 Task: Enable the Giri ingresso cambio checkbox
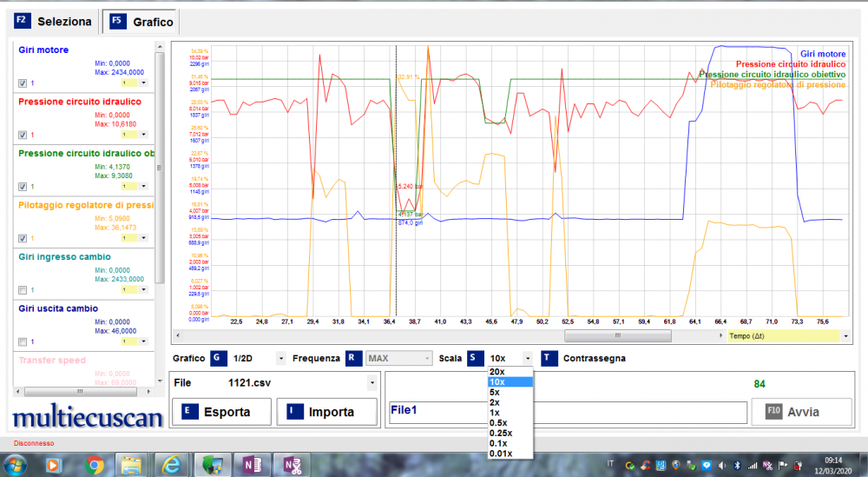coord(23,290)
